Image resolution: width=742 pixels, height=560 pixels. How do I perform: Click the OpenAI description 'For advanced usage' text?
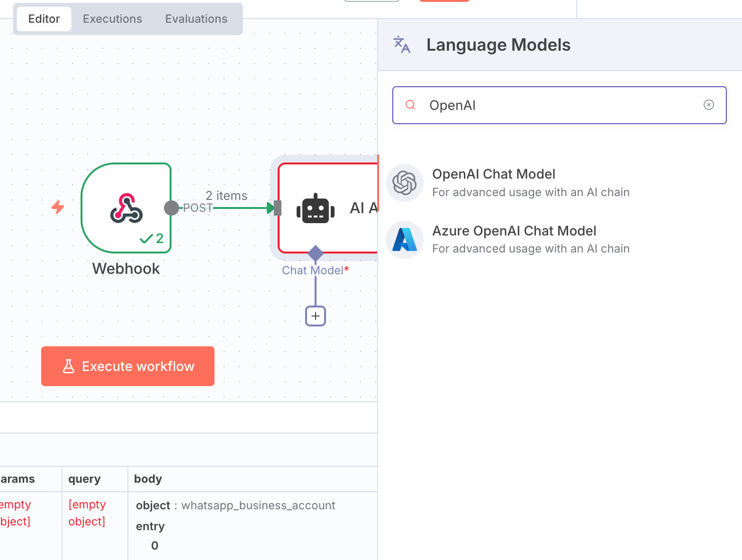[531, 192]
